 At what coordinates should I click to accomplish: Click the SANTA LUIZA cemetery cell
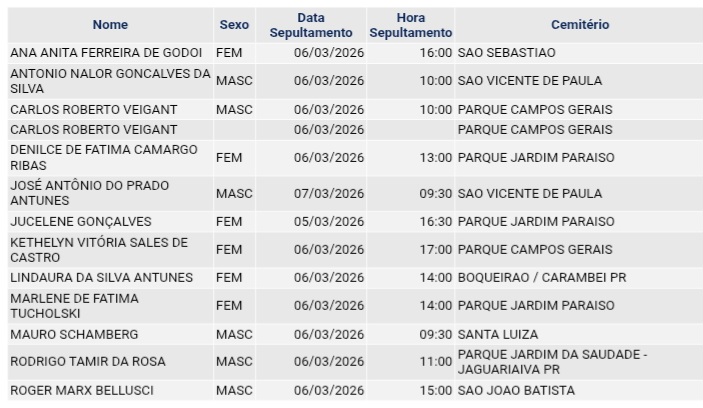(498, 335)
